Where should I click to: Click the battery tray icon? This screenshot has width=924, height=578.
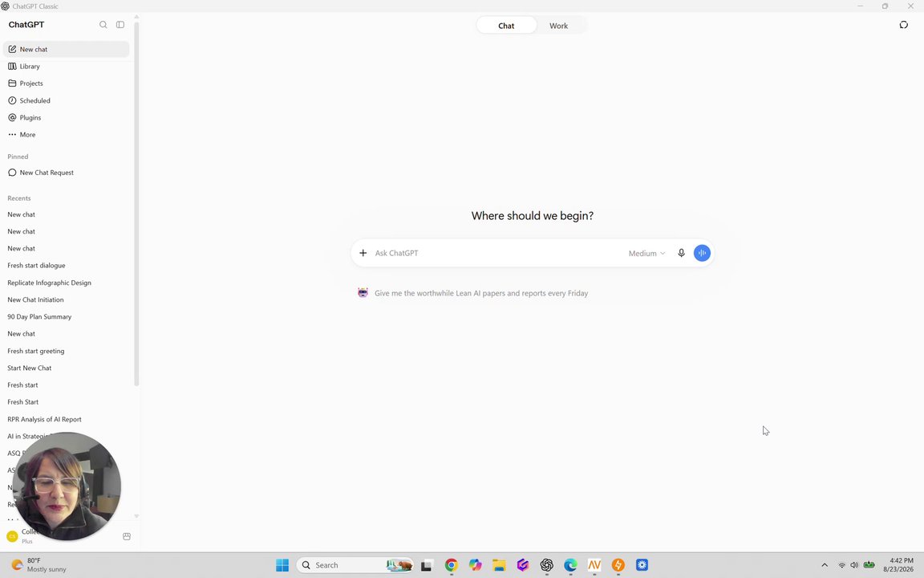[x=869, y=565]
